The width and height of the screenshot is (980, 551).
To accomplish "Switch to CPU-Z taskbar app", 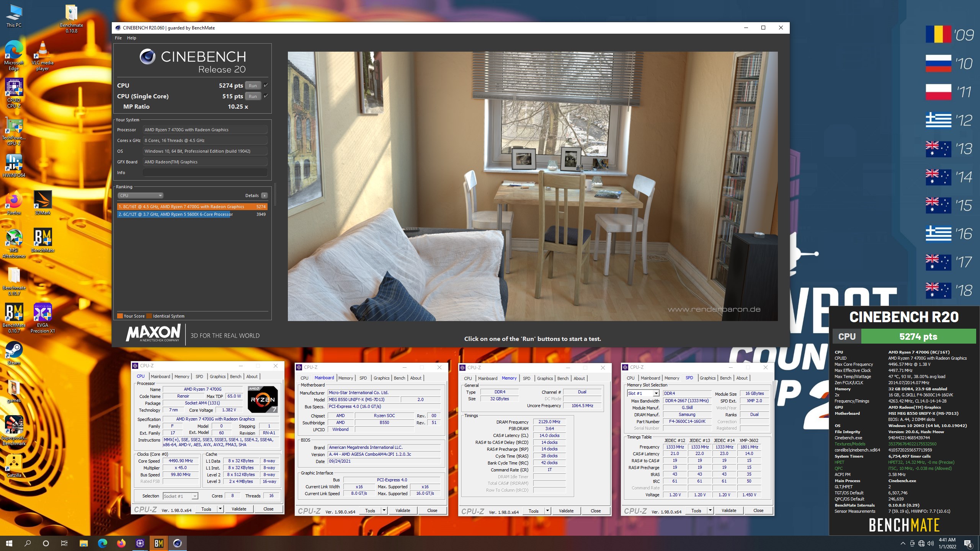I will tap(140, 543).
